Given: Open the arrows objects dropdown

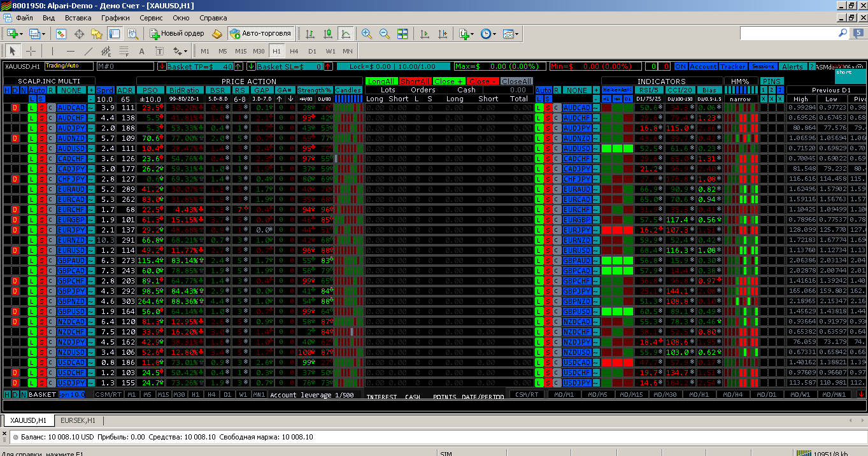Looking at the screenshot, I should [180, 51].
